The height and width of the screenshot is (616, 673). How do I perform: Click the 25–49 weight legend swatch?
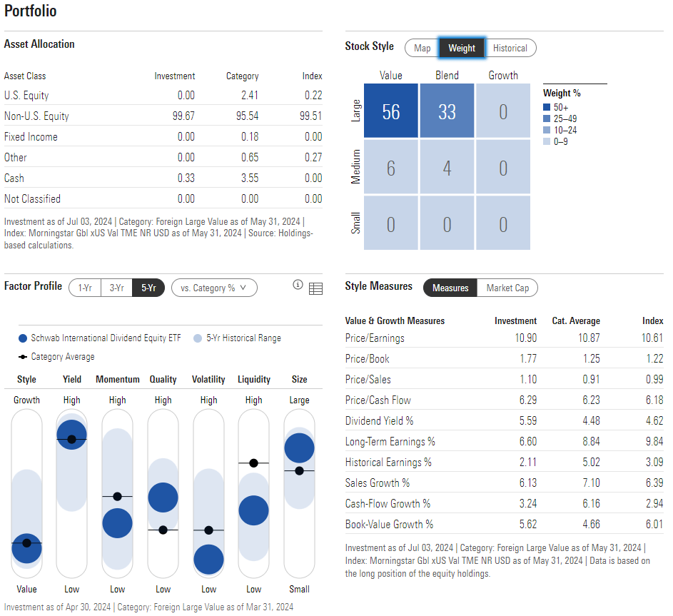(x=547, y=118)
